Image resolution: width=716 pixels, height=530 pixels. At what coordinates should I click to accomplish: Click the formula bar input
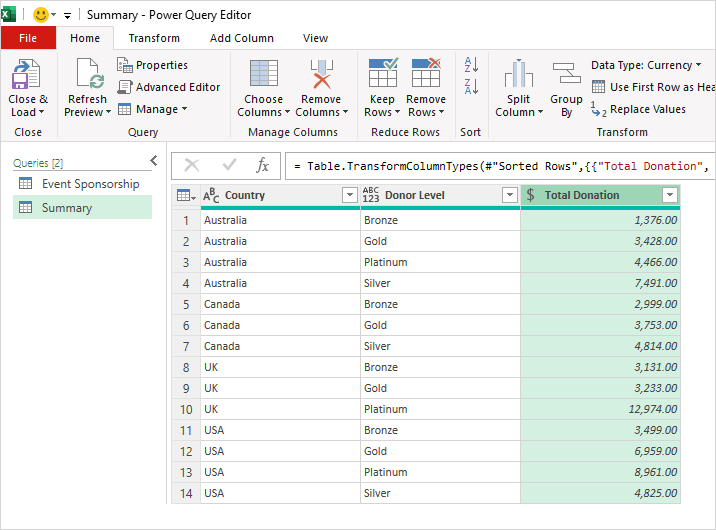point(500,166)
